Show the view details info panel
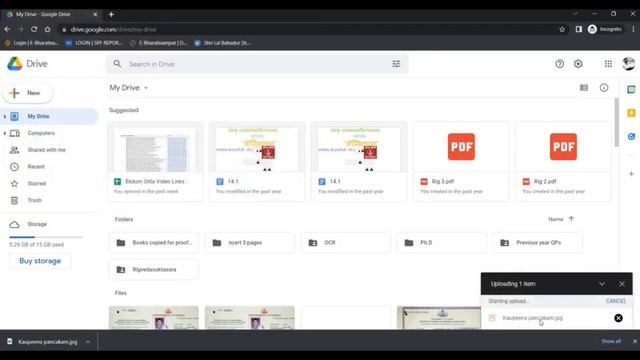The width and height of the screenshot is (640, 360). 604,88
